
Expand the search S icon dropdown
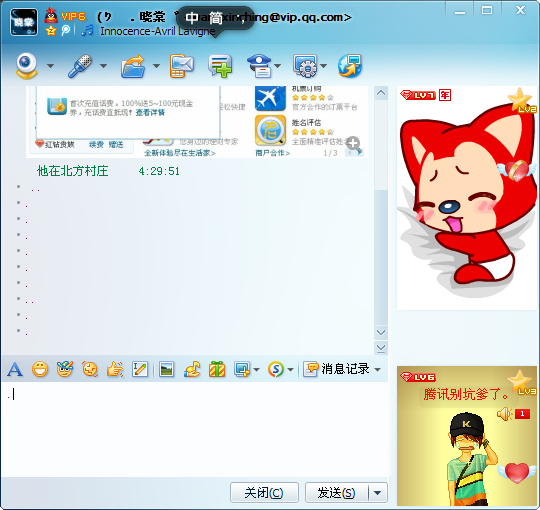(x=290, y=370)
